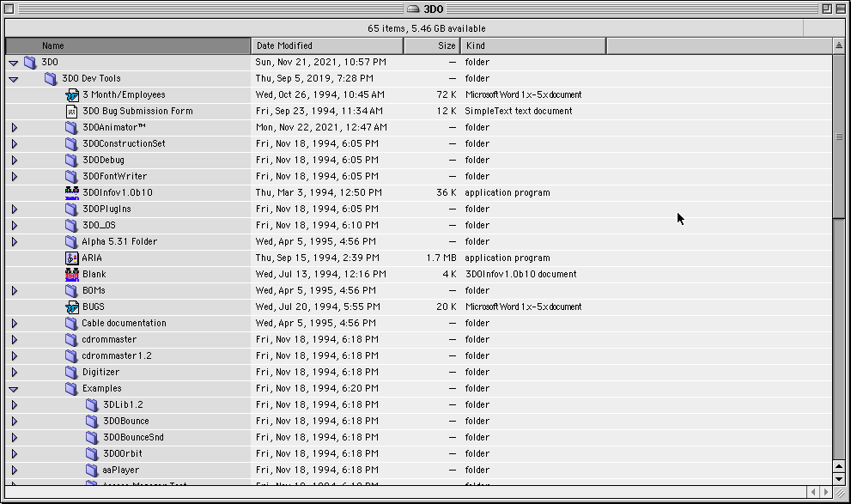Select the Blank document icon
The width and height of the screenshot is (851, 504).
71,275
